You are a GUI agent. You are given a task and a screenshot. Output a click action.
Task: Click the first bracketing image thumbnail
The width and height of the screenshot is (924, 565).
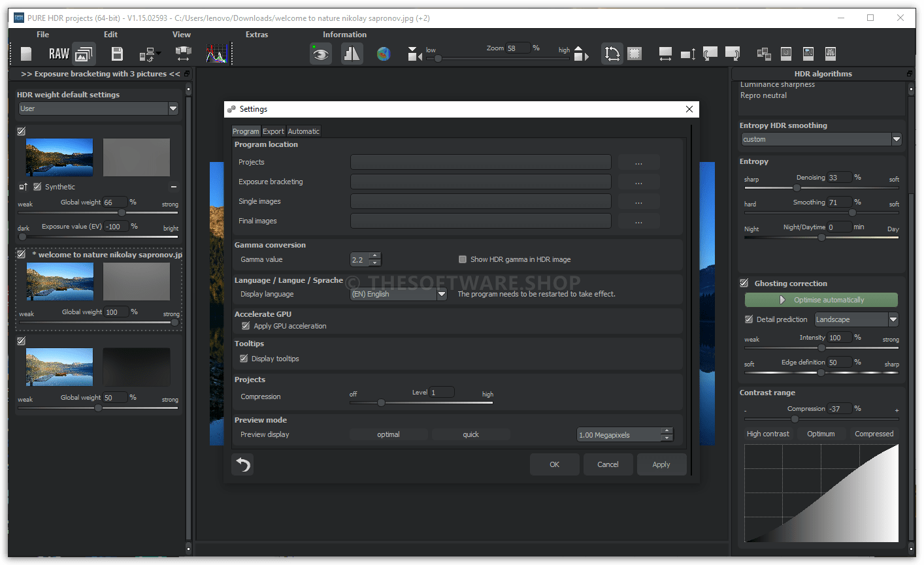[x=59, y=157]
